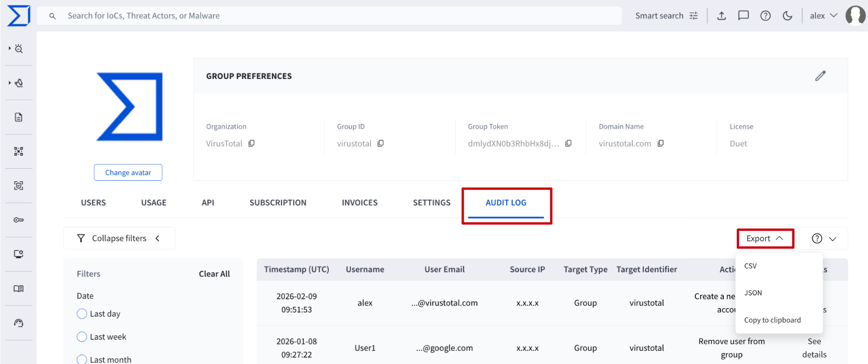Click the ...@google.com email cell

(445, 348)
